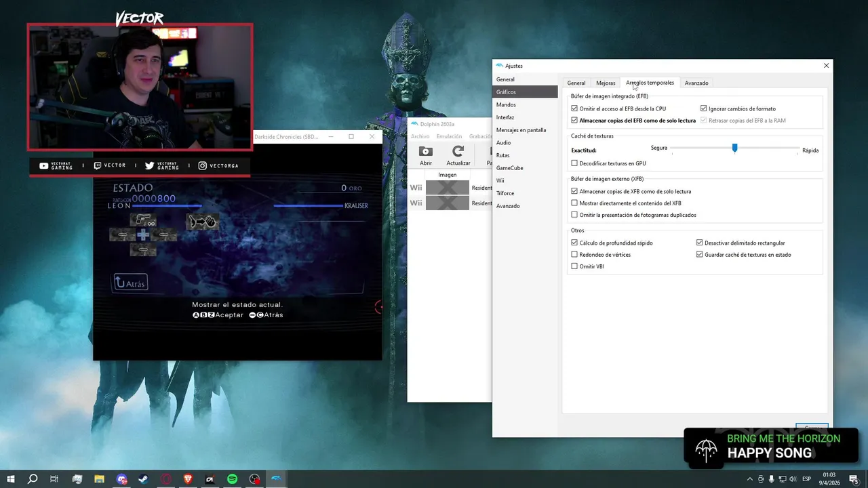Screen dimensions: 868x488
Task: Open Task View on the taskbar
Action: pyautogui.click(x=54, y=479)
